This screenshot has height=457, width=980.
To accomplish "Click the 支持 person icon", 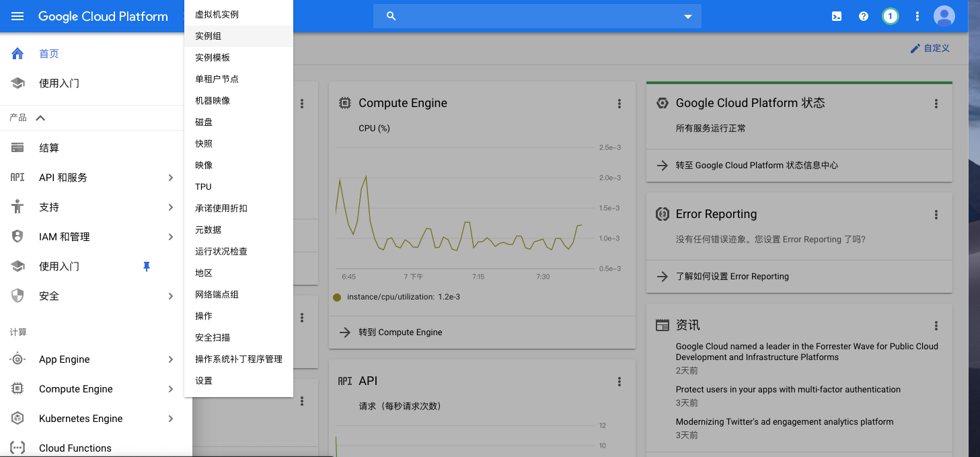I will [x=17, y=207].
